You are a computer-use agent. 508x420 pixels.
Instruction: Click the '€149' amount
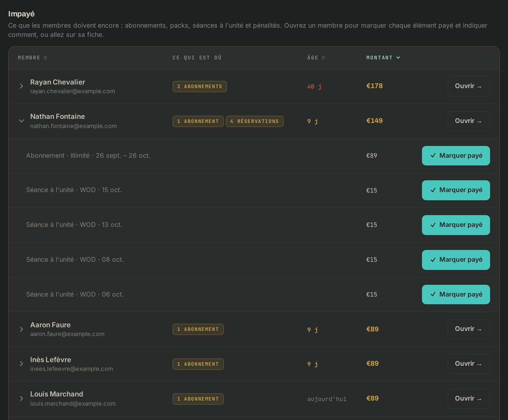point(375,121)
